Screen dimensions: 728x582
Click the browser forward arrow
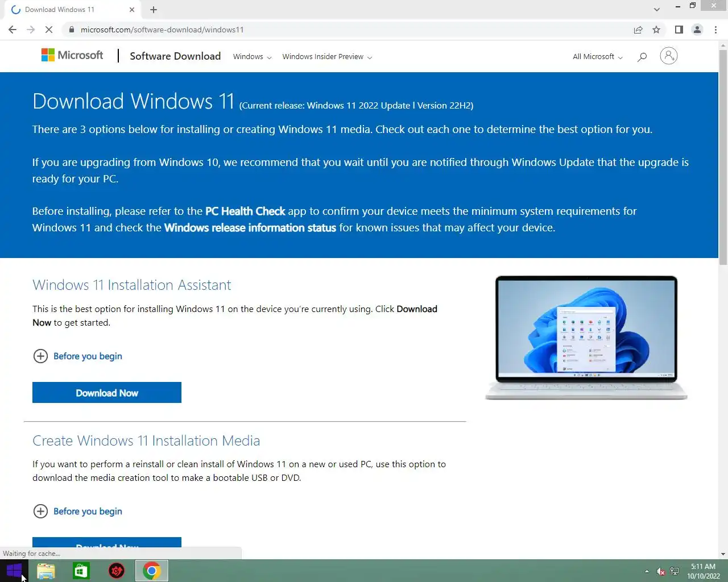[31, 30]
